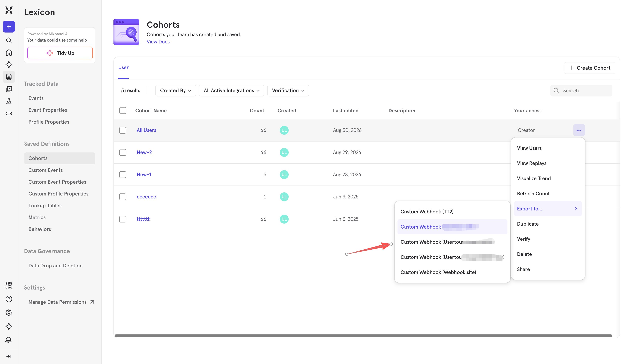Click the UL avatar in New-1 row
This screenshot has width=632, height=364.
click(x=284, y=174)
